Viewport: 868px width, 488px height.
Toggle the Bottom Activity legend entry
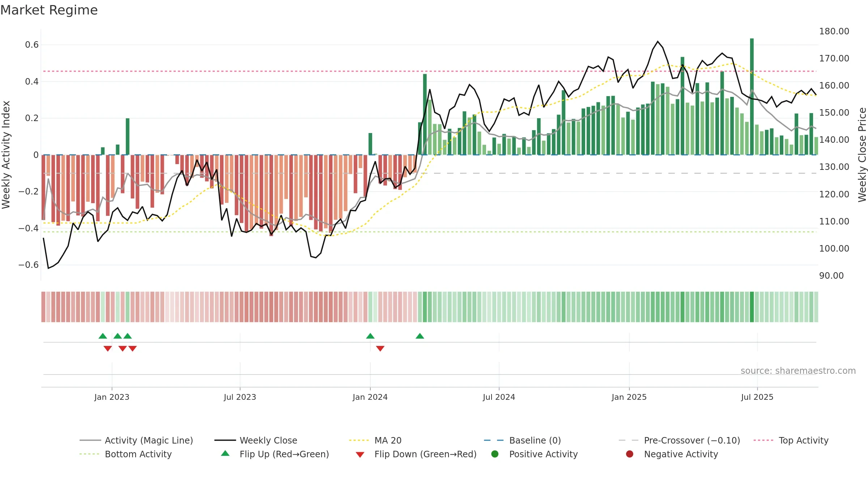pos(125,454)
